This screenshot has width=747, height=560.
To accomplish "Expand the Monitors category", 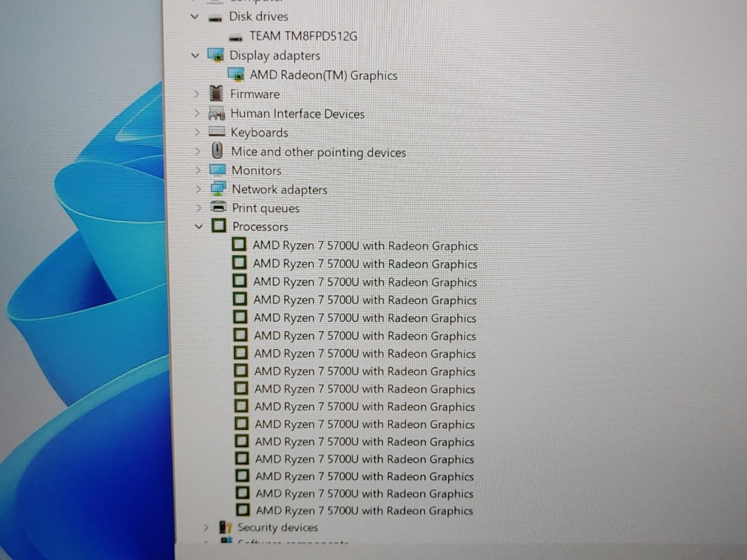I will [198, 170].
